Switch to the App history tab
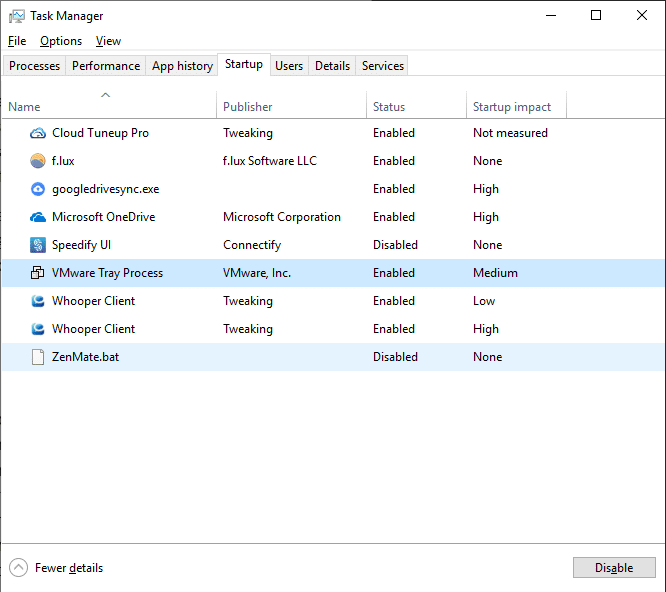Screen dimensions: 666x592 pyautogui.click(x=182, y=66)
